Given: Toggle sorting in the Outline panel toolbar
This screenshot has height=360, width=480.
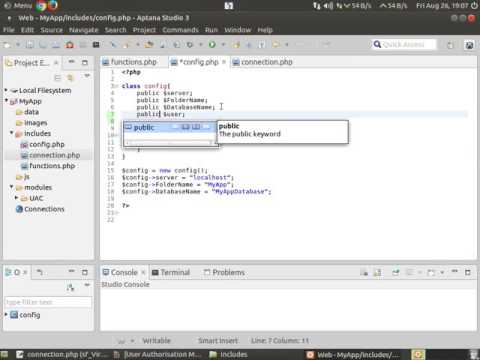Looking at the screenshot, I should point(70,287).
